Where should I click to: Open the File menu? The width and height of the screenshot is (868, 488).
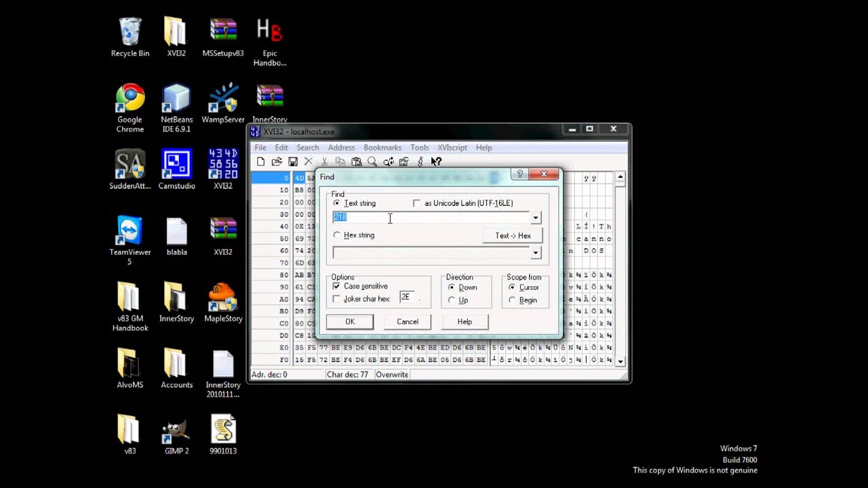(260, 147)
